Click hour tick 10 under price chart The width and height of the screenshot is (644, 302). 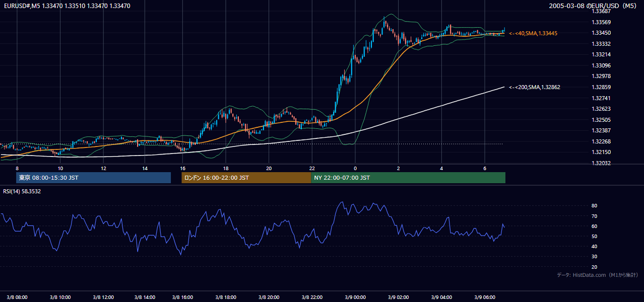(x=60, y=168)
